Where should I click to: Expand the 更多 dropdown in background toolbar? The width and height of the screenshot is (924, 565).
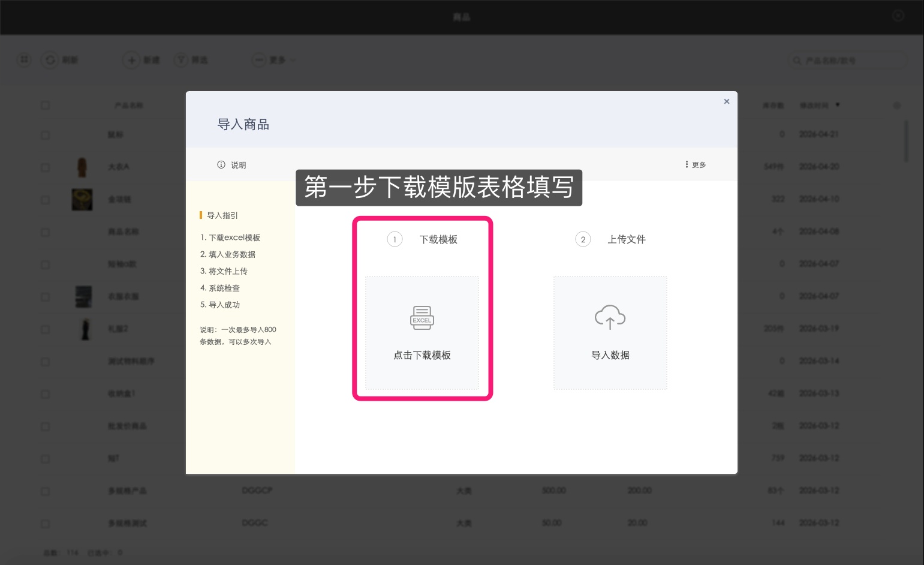274,60
